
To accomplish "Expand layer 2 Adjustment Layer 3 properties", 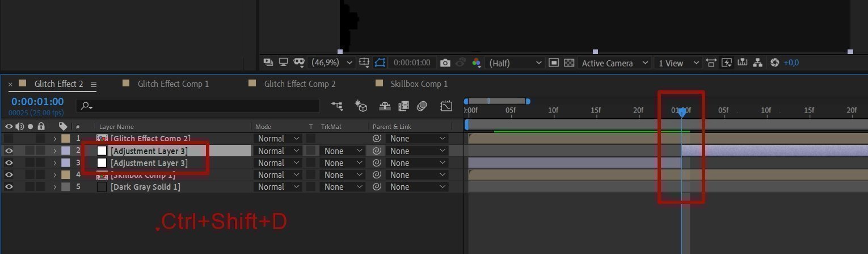I will (x=55, y=151).
